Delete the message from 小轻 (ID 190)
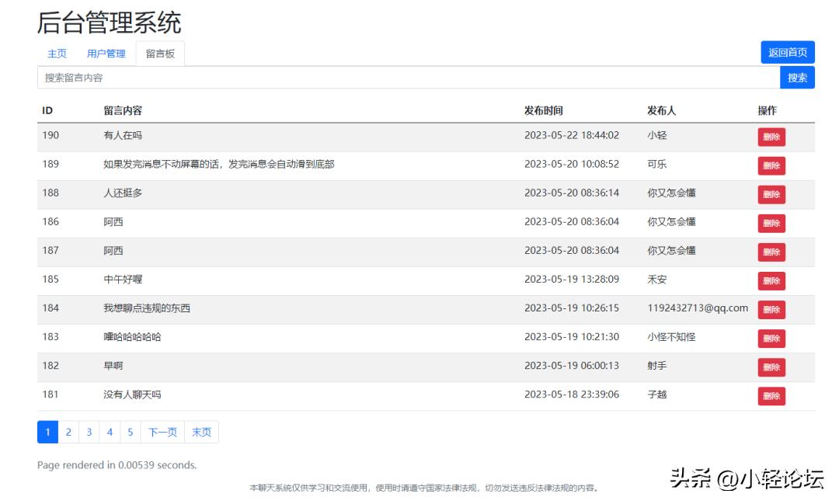839x504 pixels. pos(771,137)
